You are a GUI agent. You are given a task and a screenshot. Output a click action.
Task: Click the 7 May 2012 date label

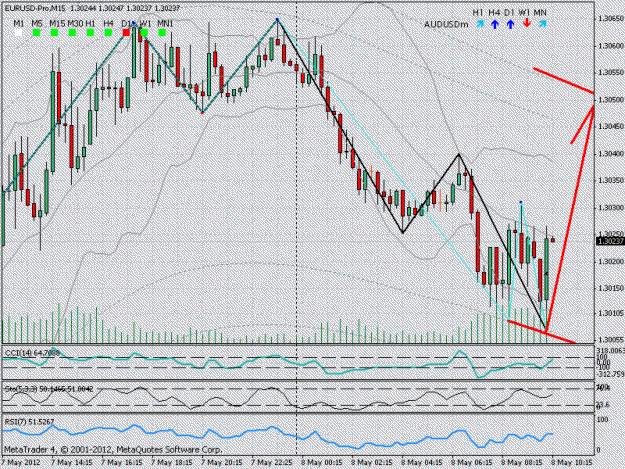(x=21, y=463)
